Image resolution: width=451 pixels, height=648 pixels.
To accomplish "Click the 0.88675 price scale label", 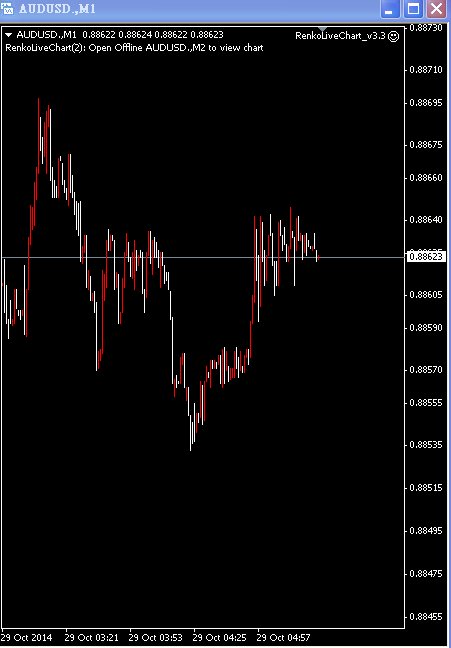I will coord(426,145).
